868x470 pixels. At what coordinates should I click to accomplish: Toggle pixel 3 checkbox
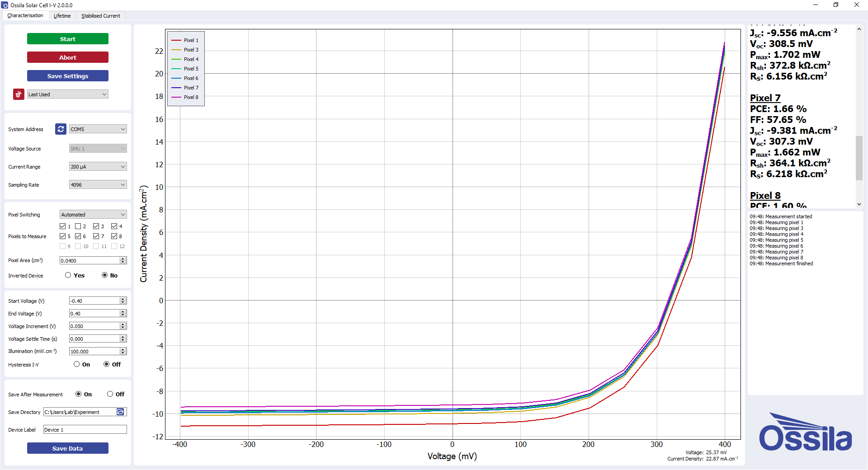click(x=96, y=226)
